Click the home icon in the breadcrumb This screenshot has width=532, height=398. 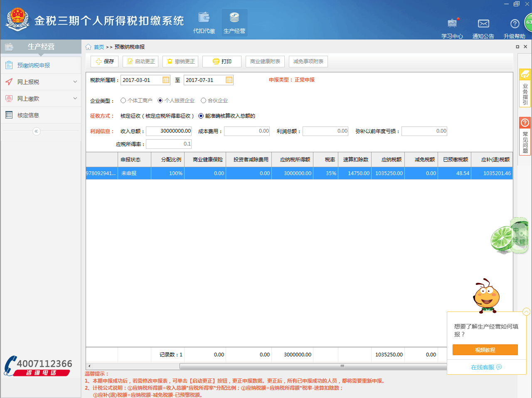pos(88,47)
